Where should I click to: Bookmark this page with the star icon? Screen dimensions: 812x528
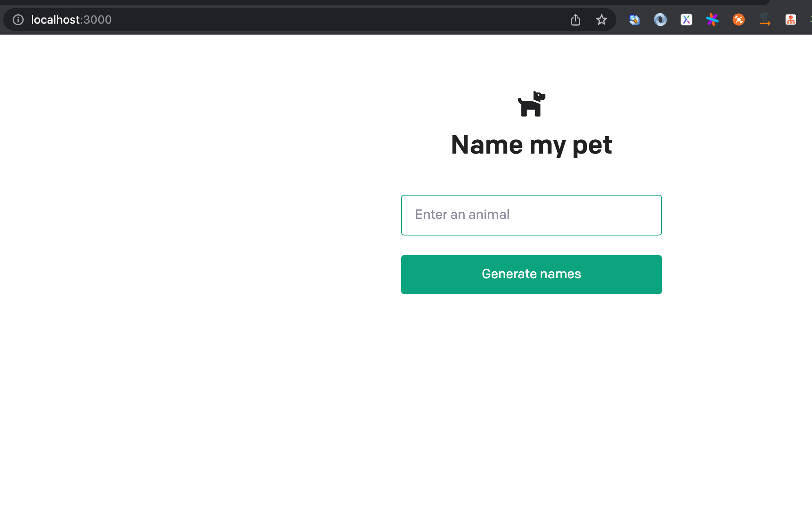[x=601, y=20]
